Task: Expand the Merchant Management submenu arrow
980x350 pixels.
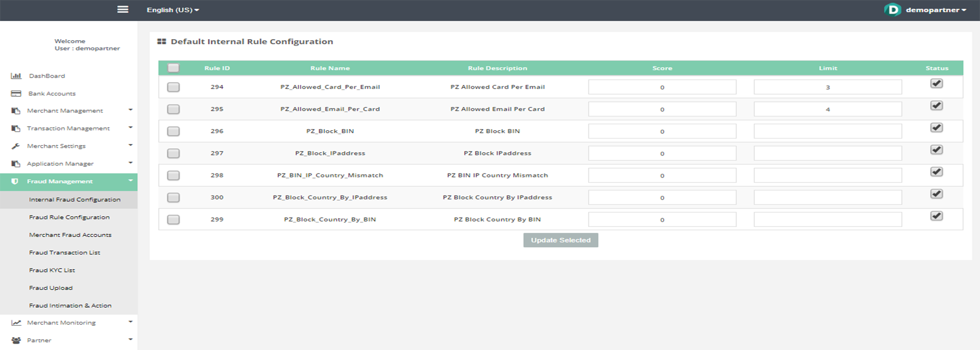Action: tap(130, 110)
